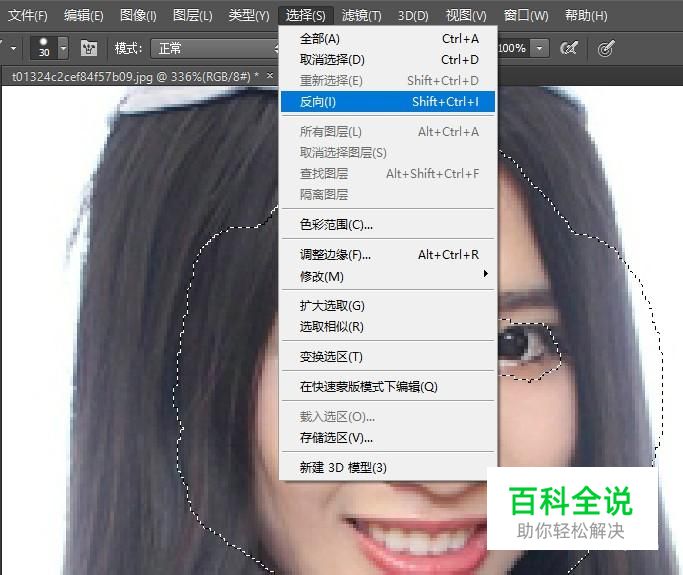The width and height of the screenshot is (683, 575).
Task: Close the 选择(S) menu
Action: 305,16
